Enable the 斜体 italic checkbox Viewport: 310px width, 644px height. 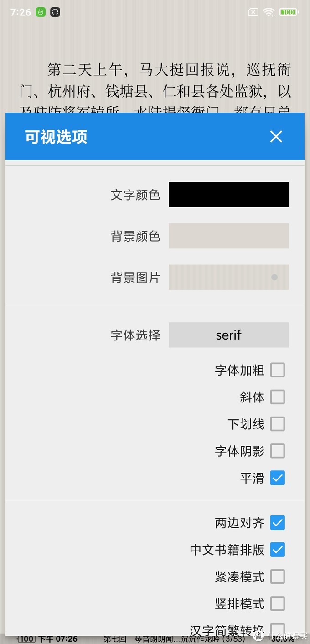click(x=278, y=397)
